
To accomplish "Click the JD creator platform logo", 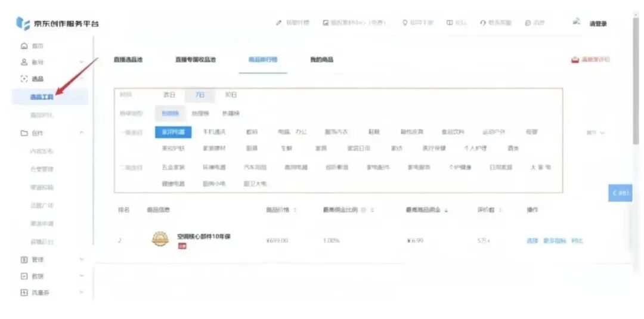I will [x=57, y=24].
